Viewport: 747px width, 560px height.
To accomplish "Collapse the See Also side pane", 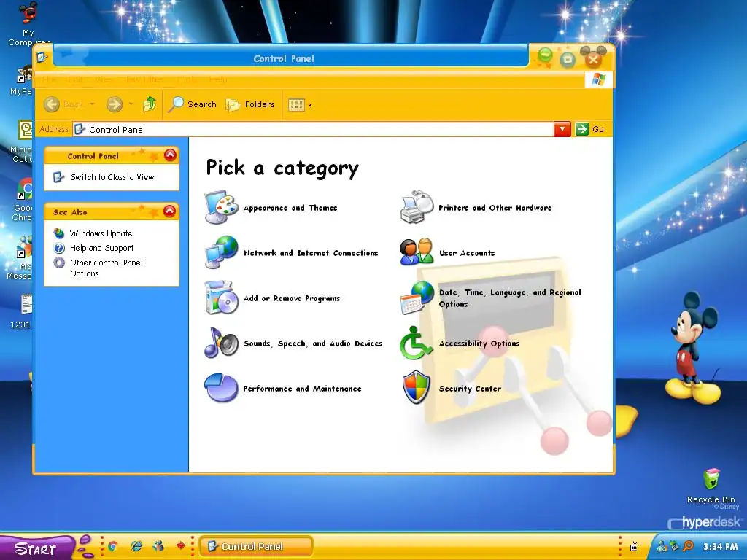I will [169, 211].
